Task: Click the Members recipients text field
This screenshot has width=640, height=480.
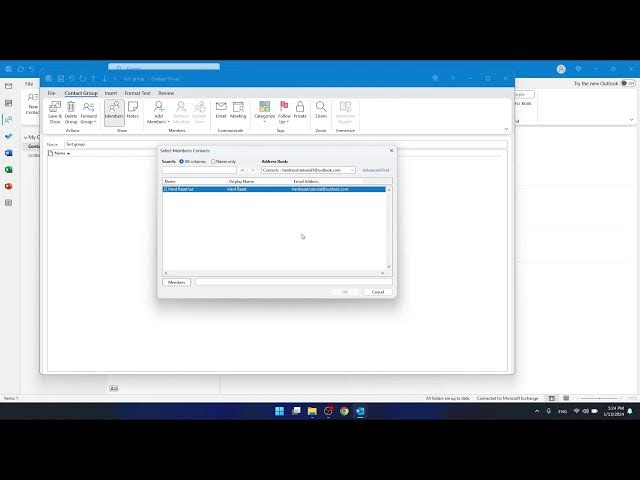Action: tap(293, 282)
